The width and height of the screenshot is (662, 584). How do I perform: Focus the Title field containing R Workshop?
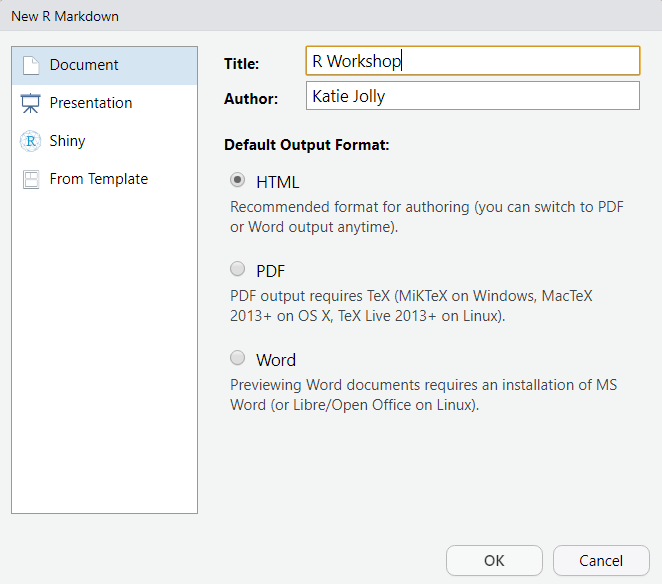(x=473, y=61)
